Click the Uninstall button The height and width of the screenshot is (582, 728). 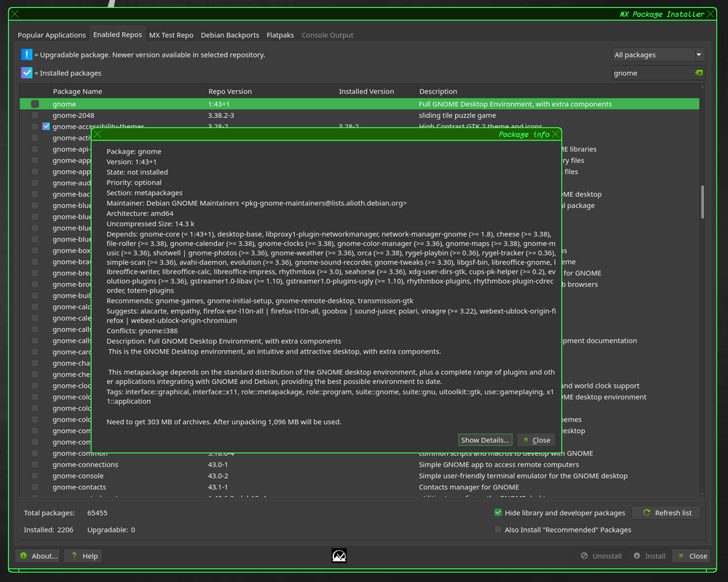[x=601, y=556]
